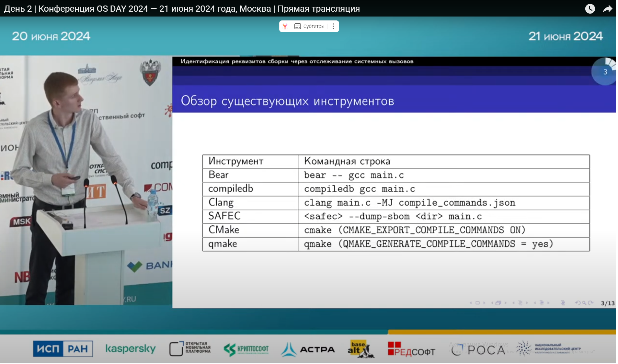Select the 21 июня 2024 date label
Viewport: 618px width, 364px height.
point(566,36)
